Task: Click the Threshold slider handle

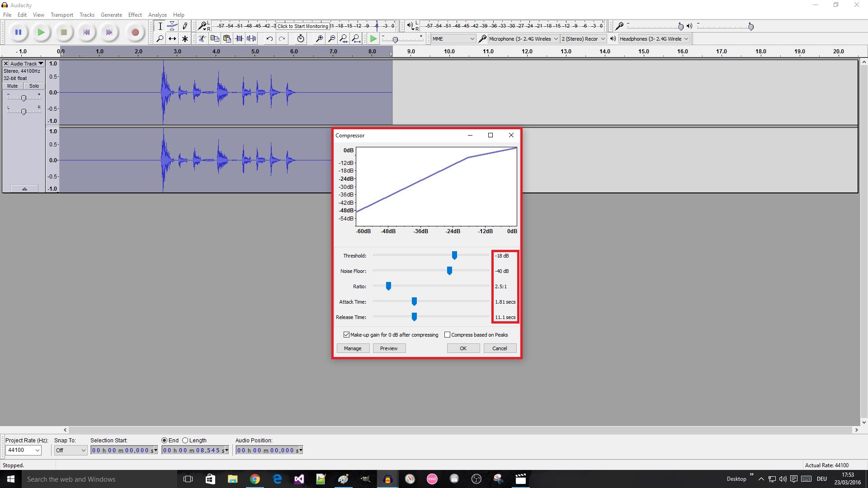Action: tap(454, 256)
